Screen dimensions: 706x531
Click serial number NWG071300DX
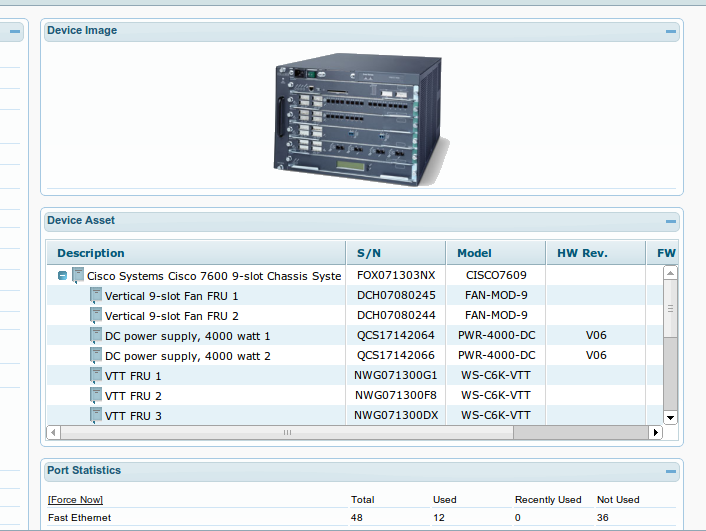point(396,415)
